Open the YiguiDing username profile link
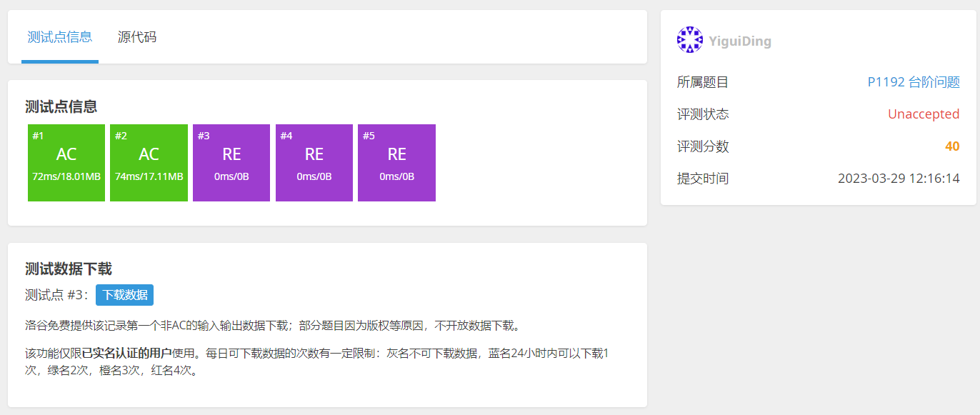980x415 pixels. click(740, 41)
